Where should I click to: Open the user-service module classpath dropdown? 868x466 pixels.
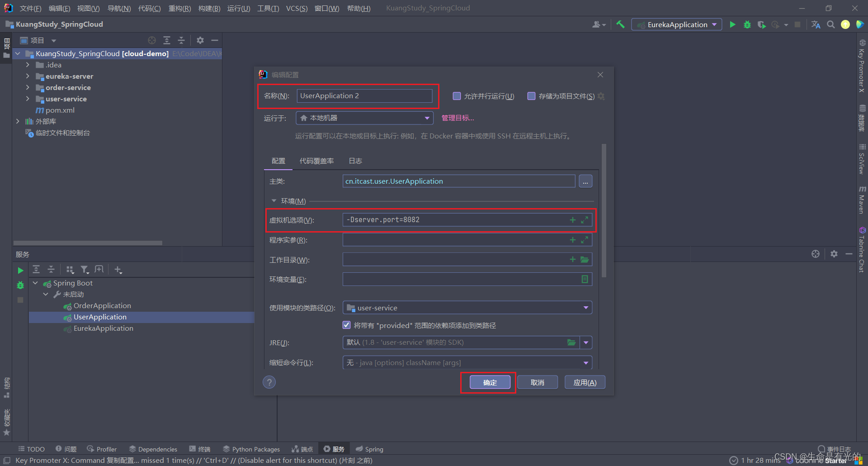pyautogui.click(x=467, y=308)
